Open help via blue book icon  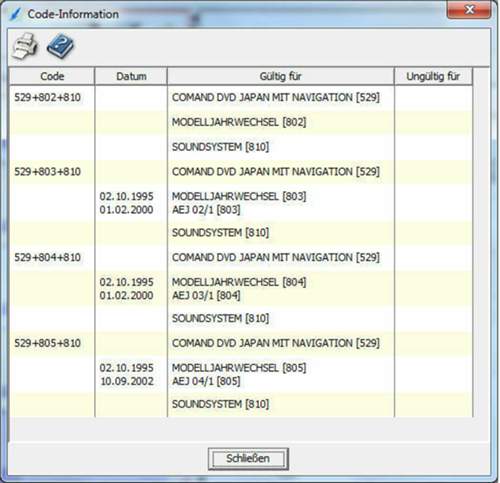pyautogui.click(x=60, y=46)
